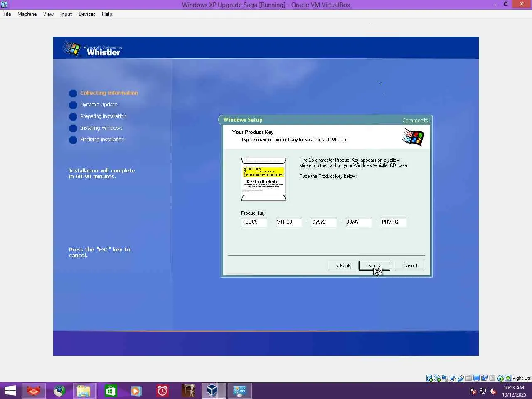Click the shared folders status icon
This screenshot has width=532, height=399.
coord(469,378)
